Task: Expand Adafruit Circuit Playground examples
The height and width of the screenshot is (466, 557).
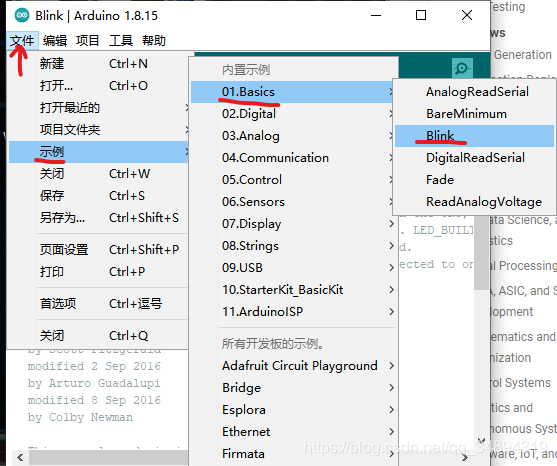Action: pos(293,366)
